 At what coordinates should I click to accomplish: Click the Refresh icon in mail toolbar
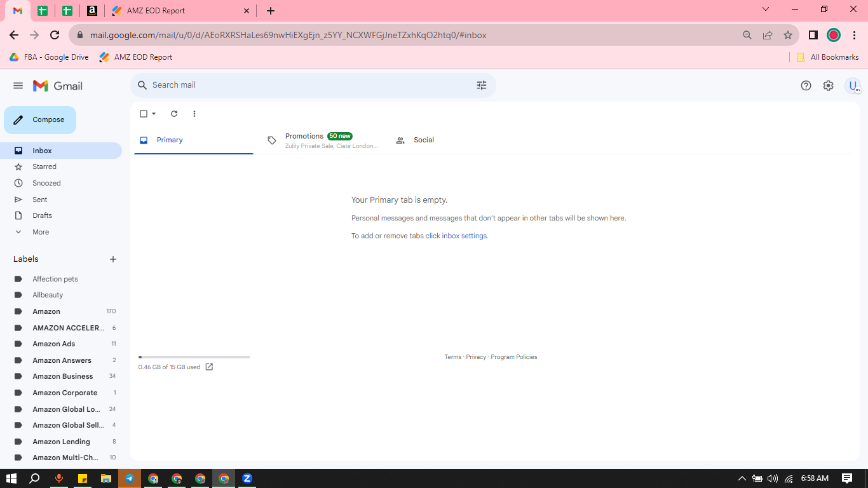[174, 114]
